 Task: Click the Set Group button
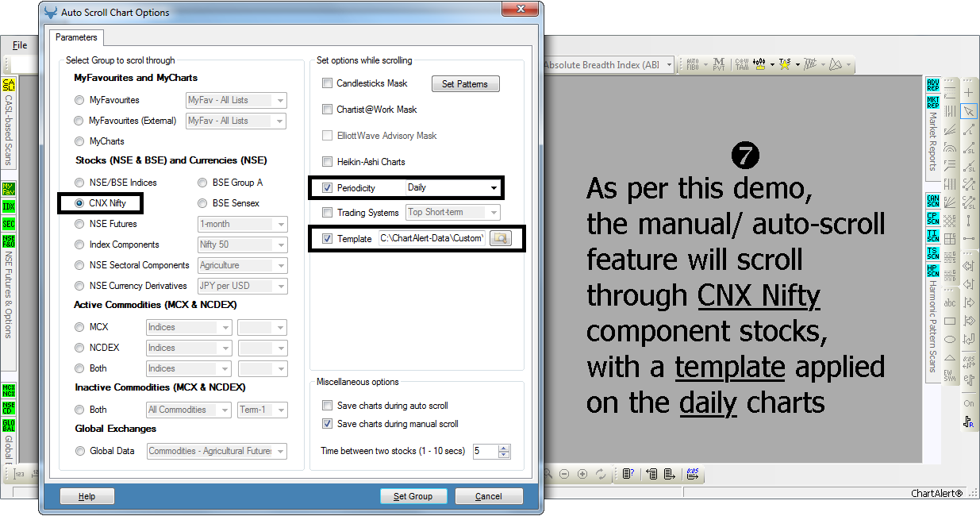(x=413, y=496)
